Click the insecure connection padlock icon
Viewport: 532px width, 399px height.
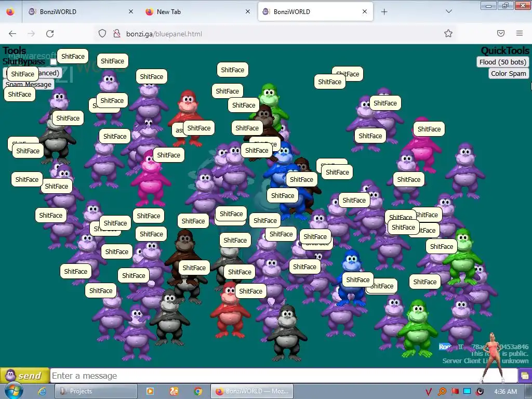pos(117,34)
